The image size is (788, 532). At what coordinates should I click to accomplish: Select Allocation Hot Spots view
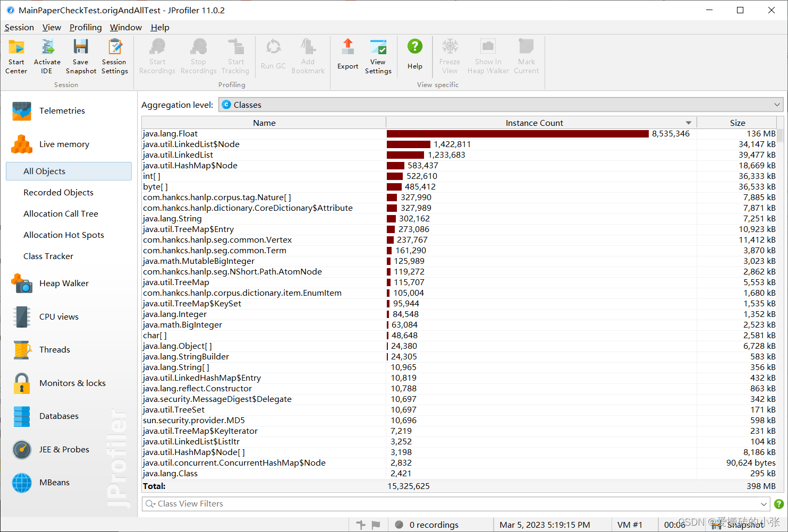[x=64, y=235]
